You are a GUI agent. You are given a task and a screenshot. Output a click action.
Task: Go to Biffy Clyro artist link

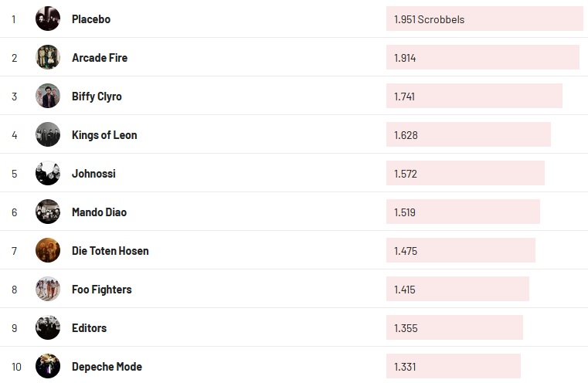pyautogui.click(x=97, y=97)
